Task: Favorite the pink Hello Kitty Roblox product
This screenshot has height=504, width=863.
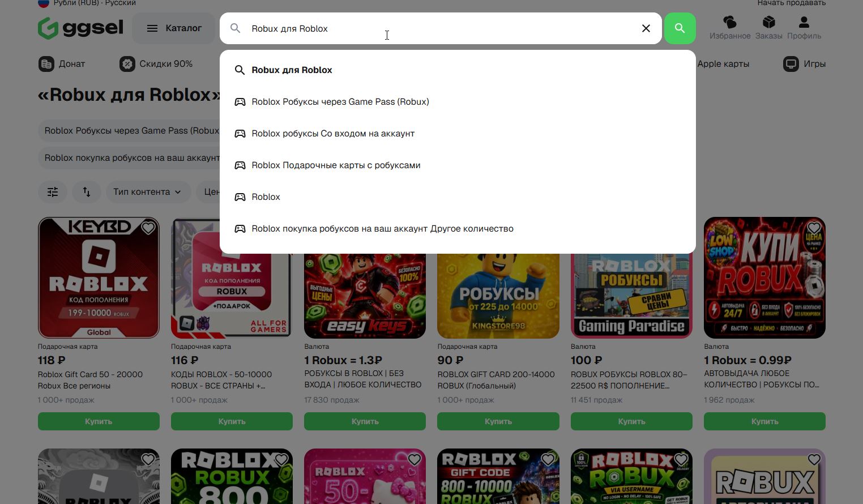Action: [415, 459]
